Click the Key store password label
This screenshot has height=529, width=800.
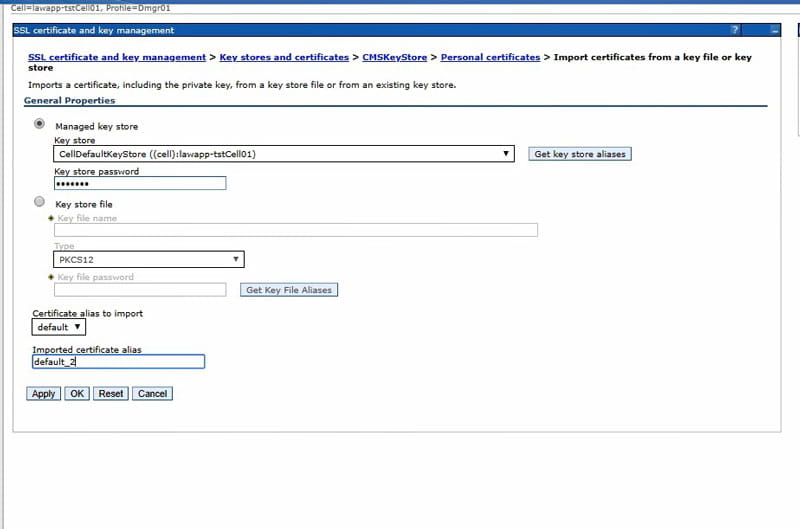(x=96, y=171)
